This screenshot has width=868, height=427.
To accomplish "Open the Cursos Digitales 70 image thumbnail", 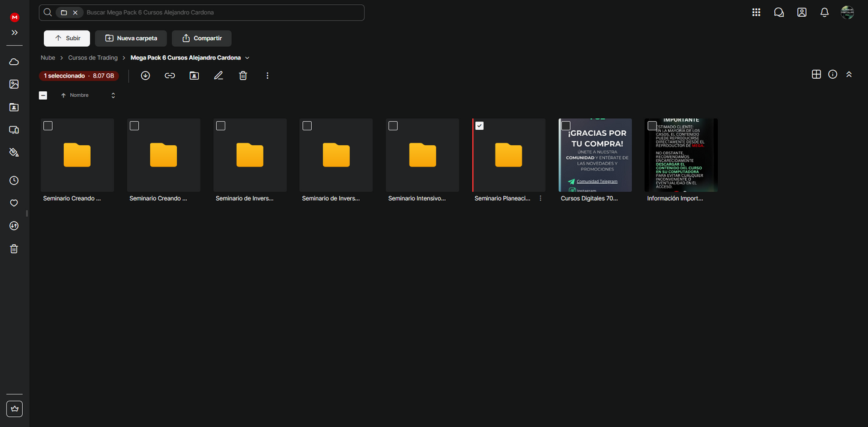I will click(595, 155).
